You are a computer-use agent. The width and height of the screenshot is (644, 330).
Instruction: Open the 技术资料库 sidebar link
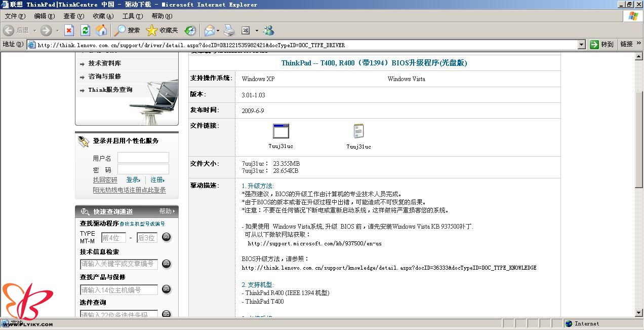point(105,63)
